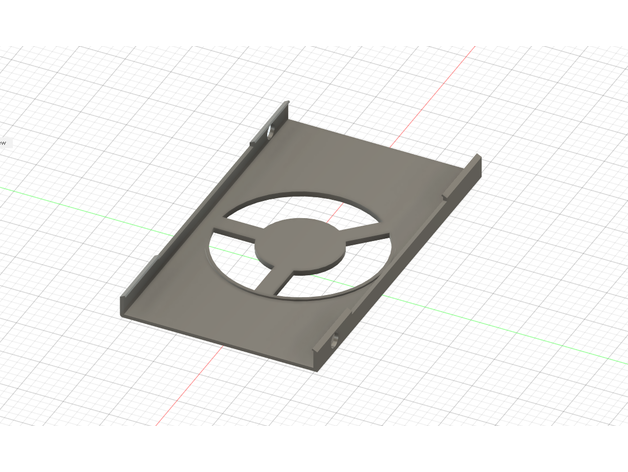Select the central circular hub of the model

[299, 244]
